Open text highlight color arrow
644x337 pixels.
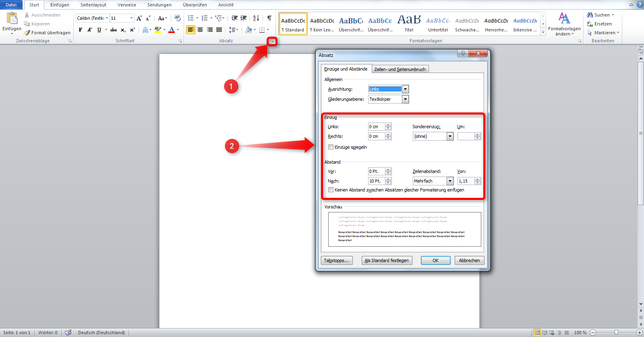coord(164,30)
